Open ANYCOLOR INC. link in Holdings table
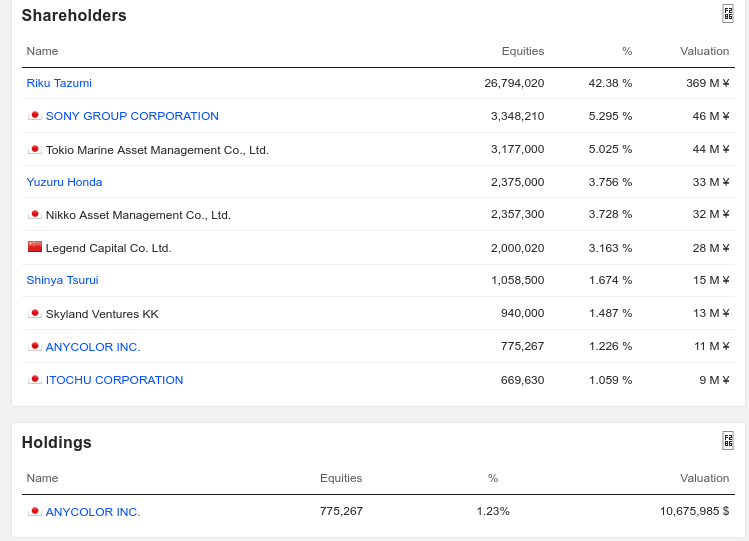 (x=93, y=512)
